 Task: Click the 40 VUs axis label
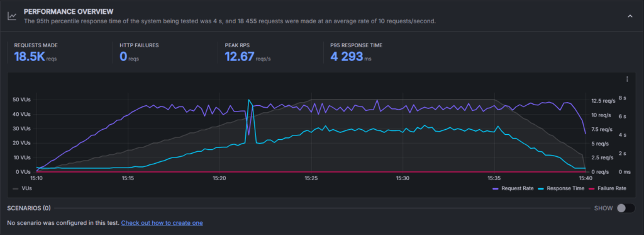(x=22, y=115)
